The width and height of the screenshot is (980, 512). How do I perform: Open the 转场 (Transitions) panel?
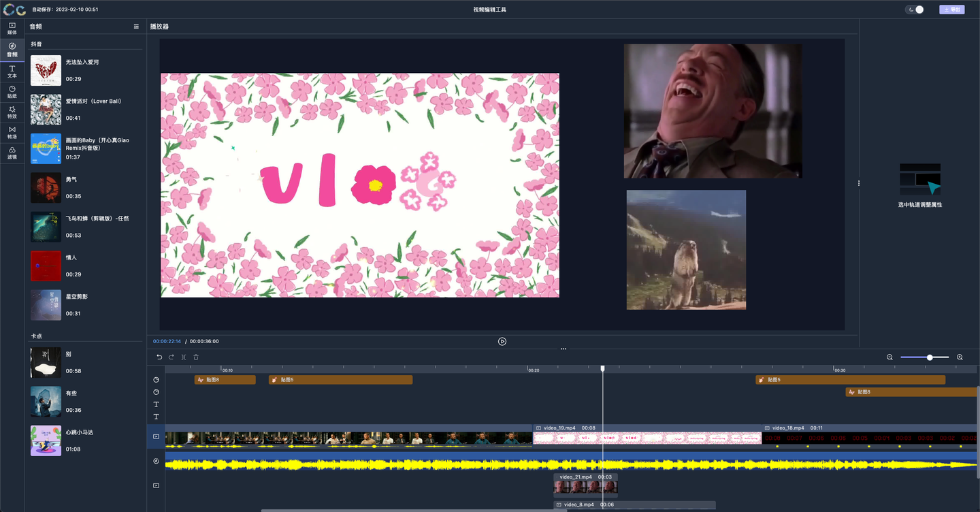[x=12, y=133]
